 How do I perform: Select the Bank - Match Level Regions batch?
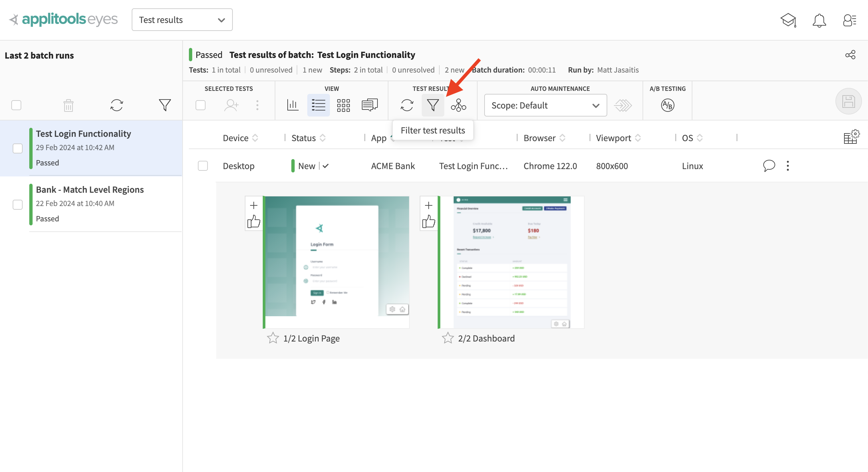tap(91, 204)
